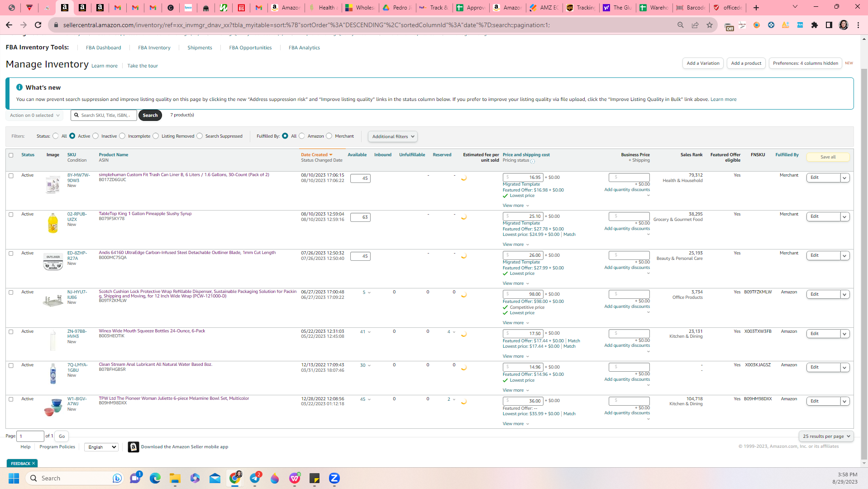Image resolution: width=868 pixels, height=489 pixels.
Task: Open Telegram from the taskbar
Action: pos(255,478)
